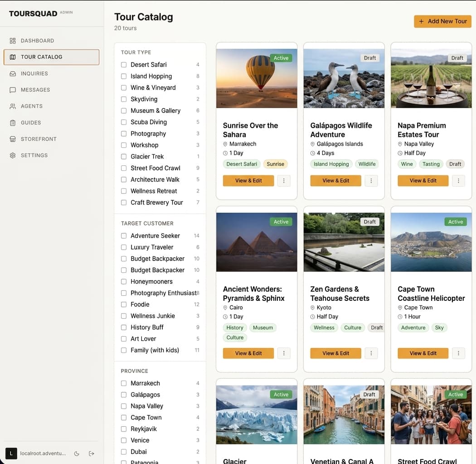Navigate to Agents page
This screenshot has height=464, width=476.
[51, 106]
